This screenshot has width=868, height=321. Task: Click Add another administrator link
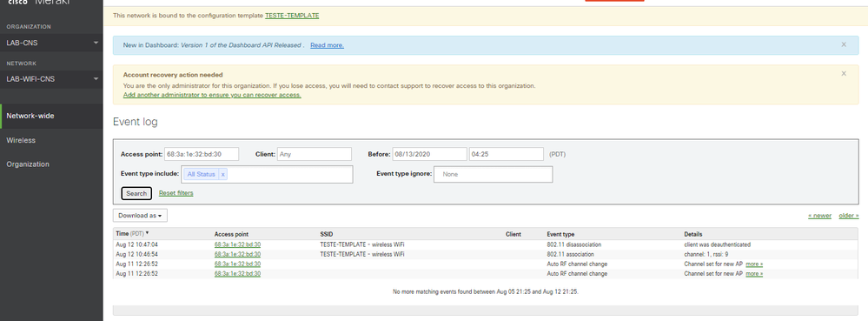(212, 95)
